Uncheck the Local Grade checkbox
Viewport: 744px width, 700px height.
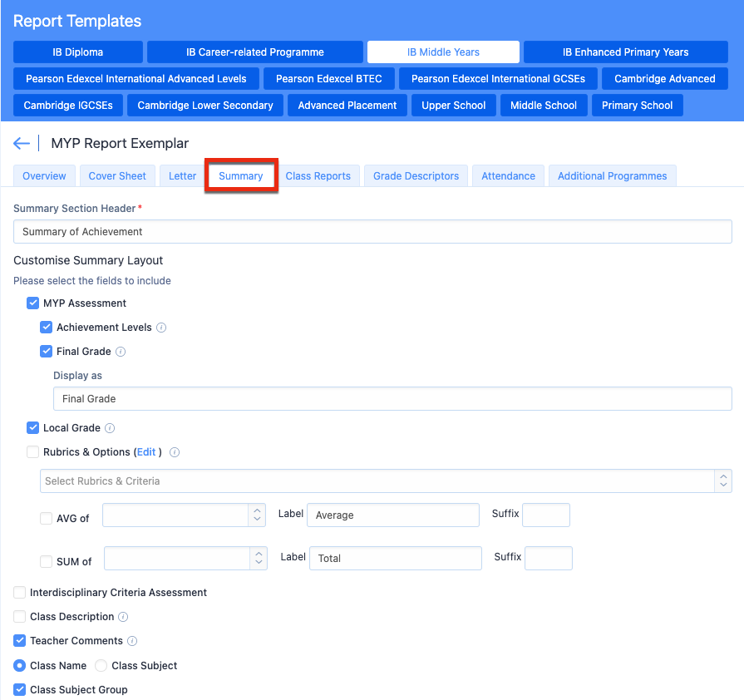tap(32, 428)
